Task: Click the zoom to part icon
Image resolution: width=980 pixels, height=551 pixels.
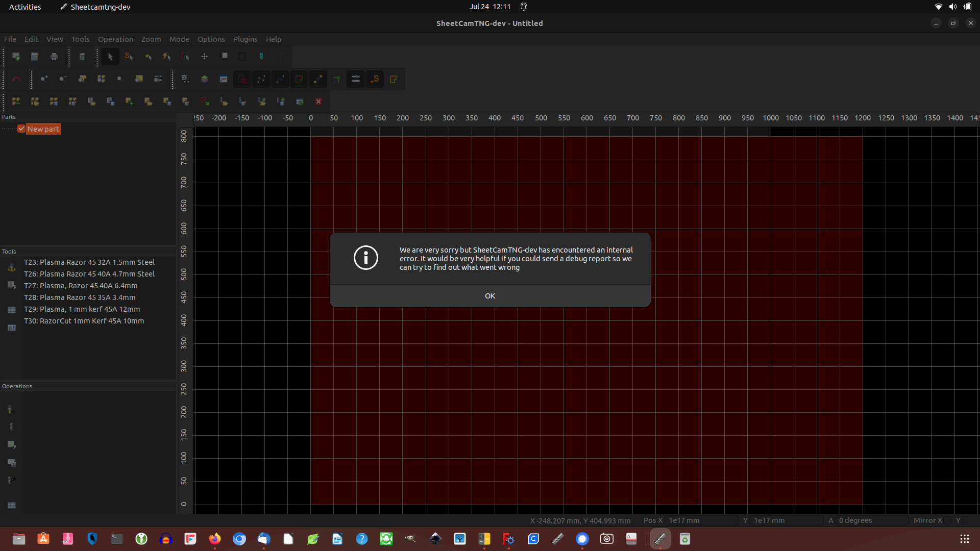Action: (x=82, y=79)
